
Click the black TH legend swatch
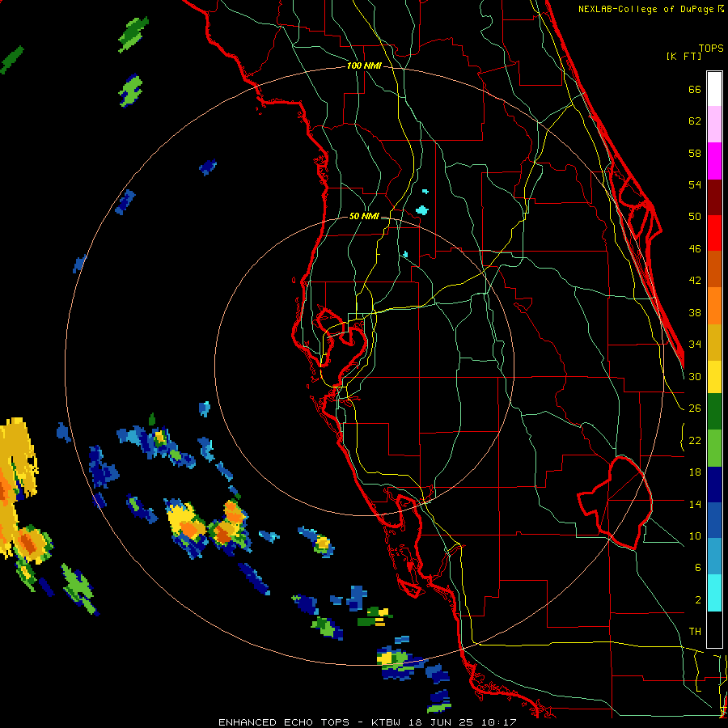point(714,629)
